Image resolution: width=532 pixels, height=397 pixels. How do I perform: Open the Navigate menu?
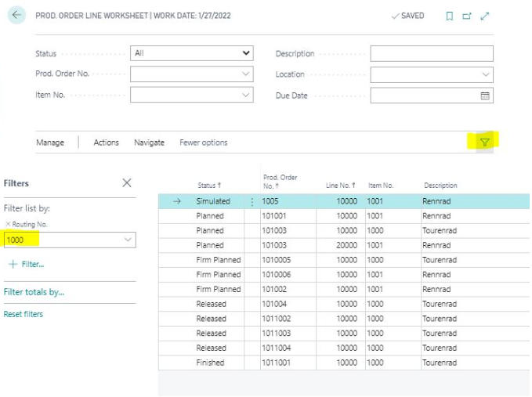[x=149, y=143]
